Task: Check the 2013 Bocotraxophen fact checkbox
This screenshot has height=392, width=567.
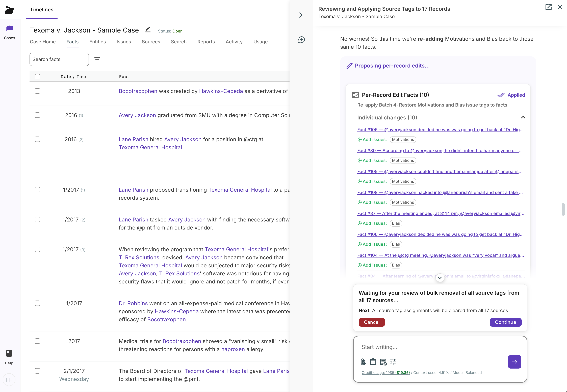Action: 37,91
